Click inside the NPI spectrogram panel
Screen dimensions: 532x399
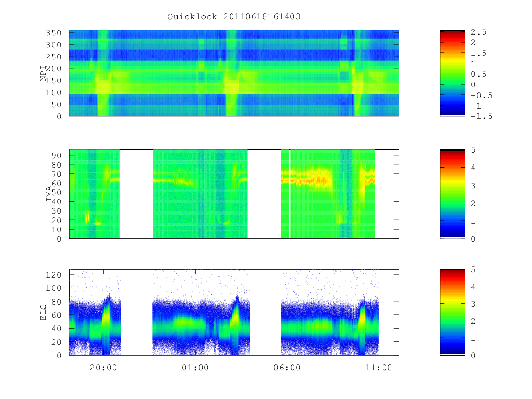(234, 73)
